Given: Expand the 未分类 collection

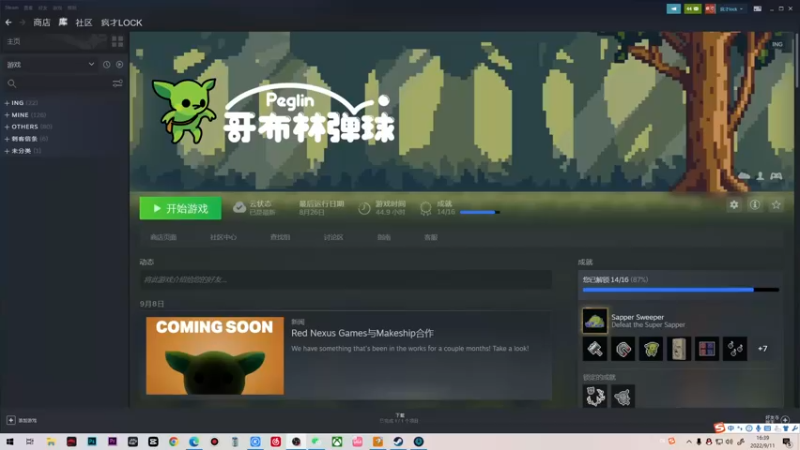Looking at the screenshot, I should tap(7, 151).
